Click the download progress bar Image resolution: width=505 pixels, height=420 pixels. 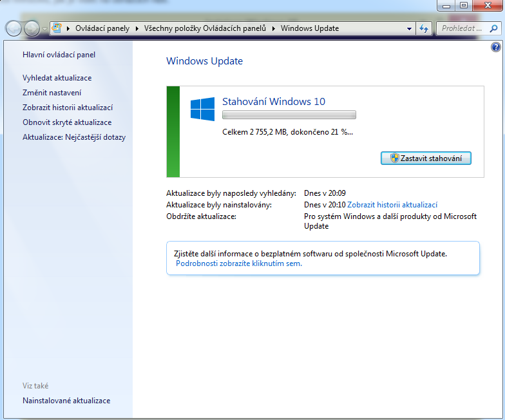[289, 115]
